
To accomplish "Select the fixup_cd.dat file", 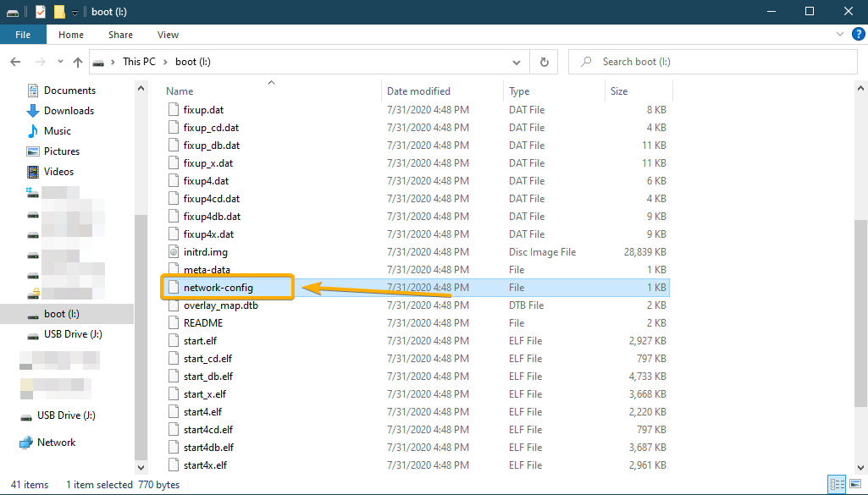I will tap(211, 128).
